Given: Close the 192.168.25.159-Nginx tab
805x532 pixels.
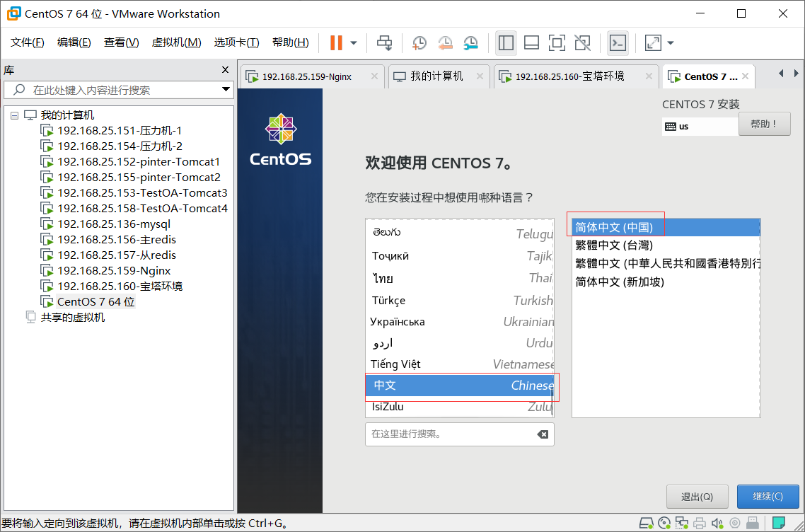Looking at the screenshot, I should [x=374, y=76].
